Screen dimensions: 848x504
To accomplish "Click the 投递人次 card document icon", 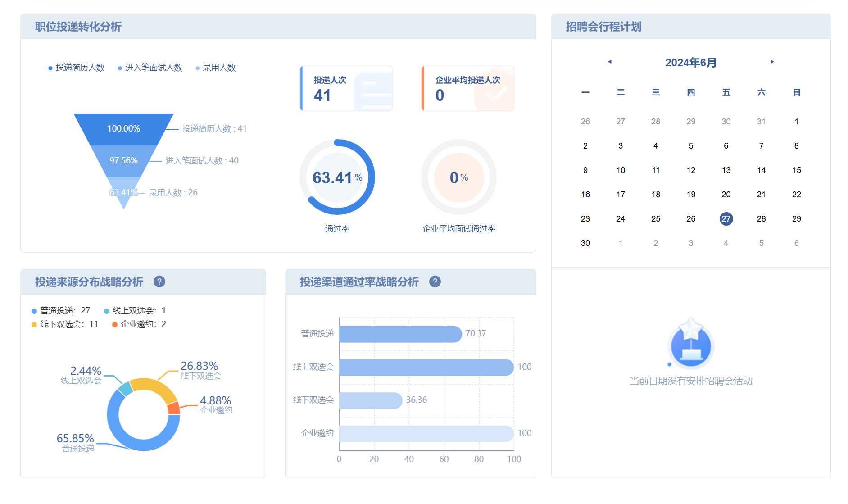I will (x=373, y=92).
